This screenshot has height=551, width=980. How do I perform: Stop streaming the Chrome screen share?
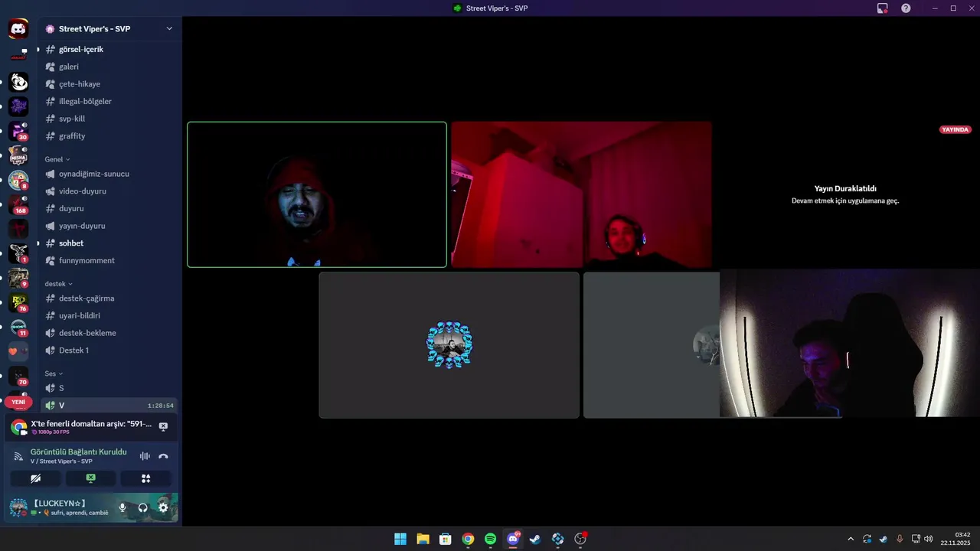click(x=163, y=427)
